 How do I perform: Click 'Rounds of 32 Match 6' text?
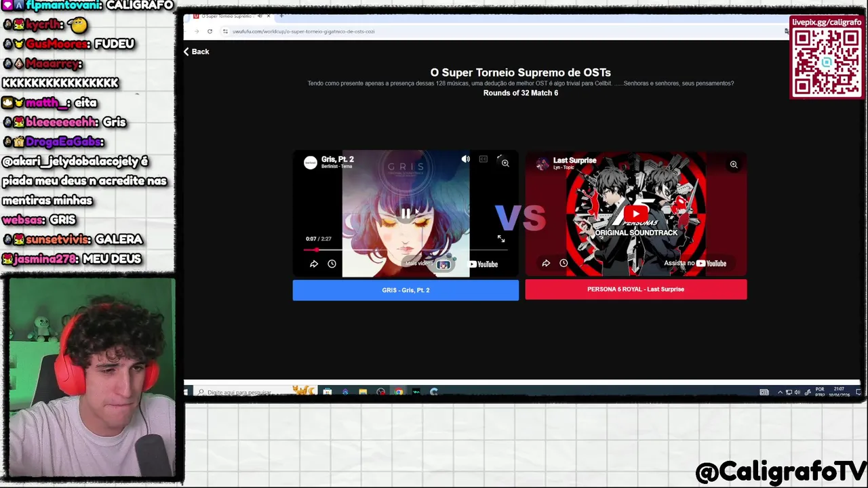pos(520,93)
